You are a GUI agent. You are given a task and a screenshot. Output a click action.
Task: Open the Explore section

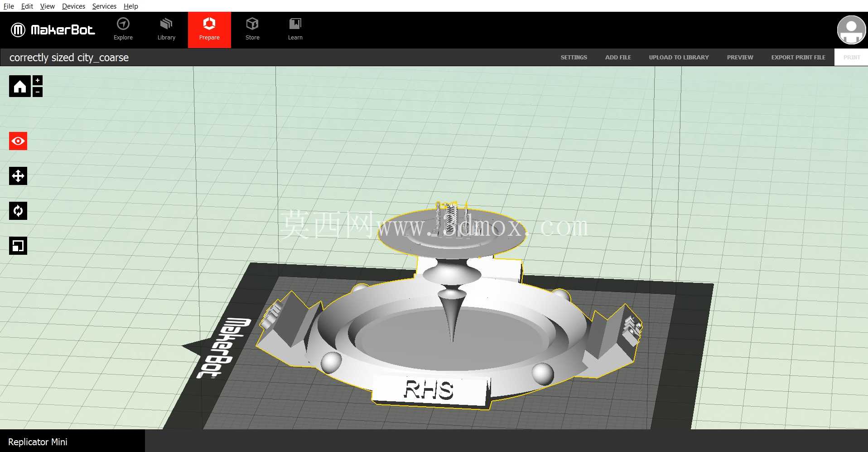[123, 29]
